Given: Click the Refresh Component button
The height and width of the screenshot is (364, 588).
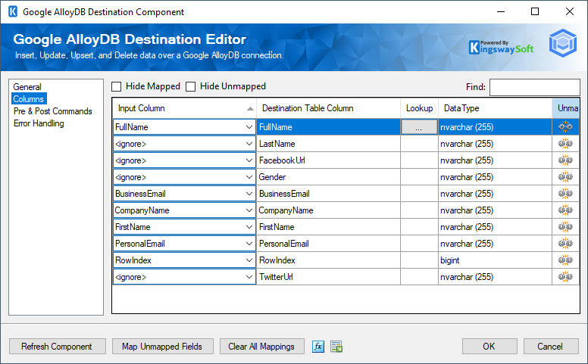Looking at the screenshot, I should pos(58,347).
